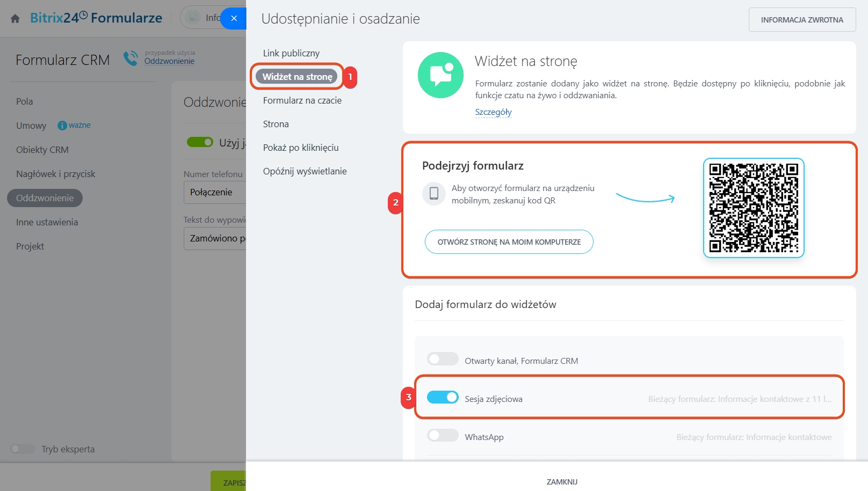Click 'INFORMACJA ZWROTNA' button
Screen dimensions: 868x491
(802, 20)
